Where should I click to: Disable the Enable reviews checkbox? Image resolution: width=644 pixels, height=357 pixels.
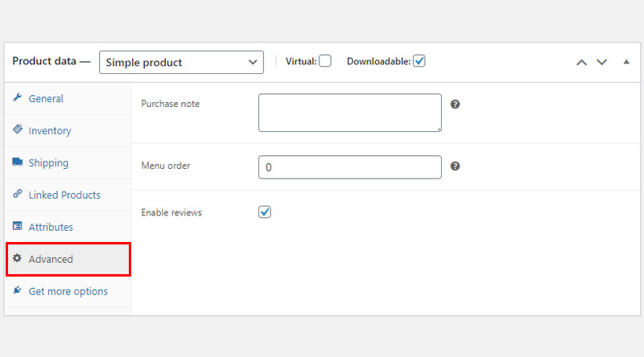click(x=265, y=212)
